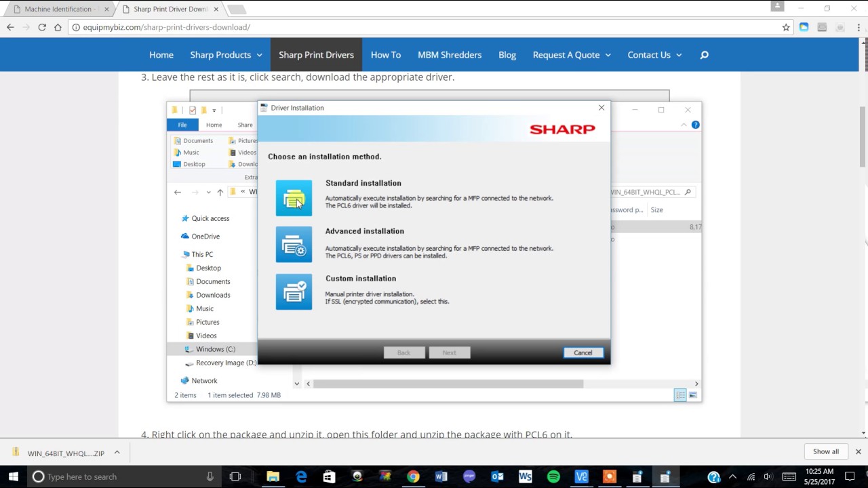868x488 pixels.
Task: Click Show all downloads button
Action: click(826, 451)
